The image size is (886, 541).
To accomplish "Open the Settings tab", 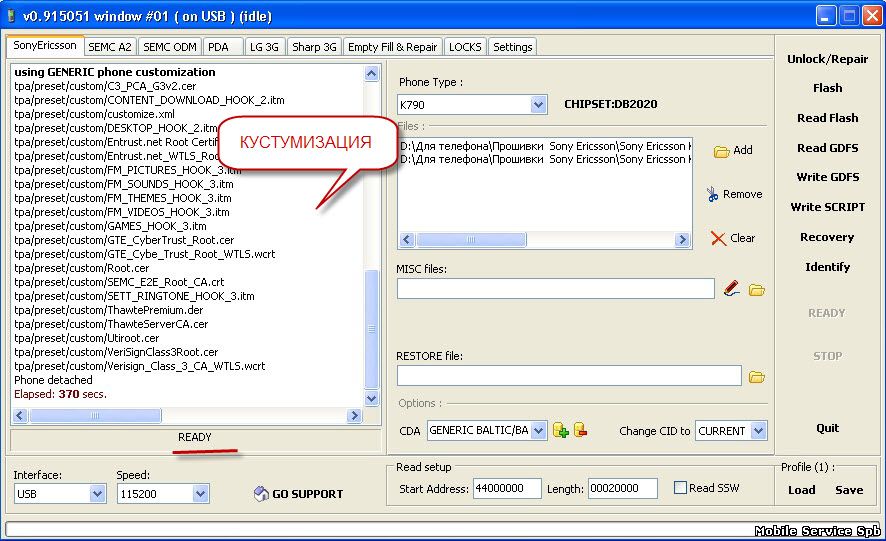I will (513, 47).
